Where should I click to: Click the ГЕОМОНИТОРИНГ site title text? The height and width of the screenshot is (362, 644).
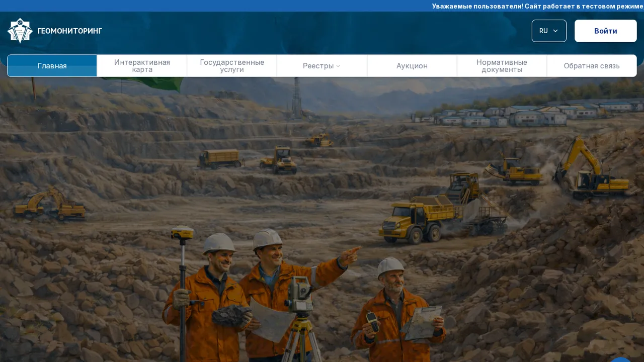click(70, 31)
